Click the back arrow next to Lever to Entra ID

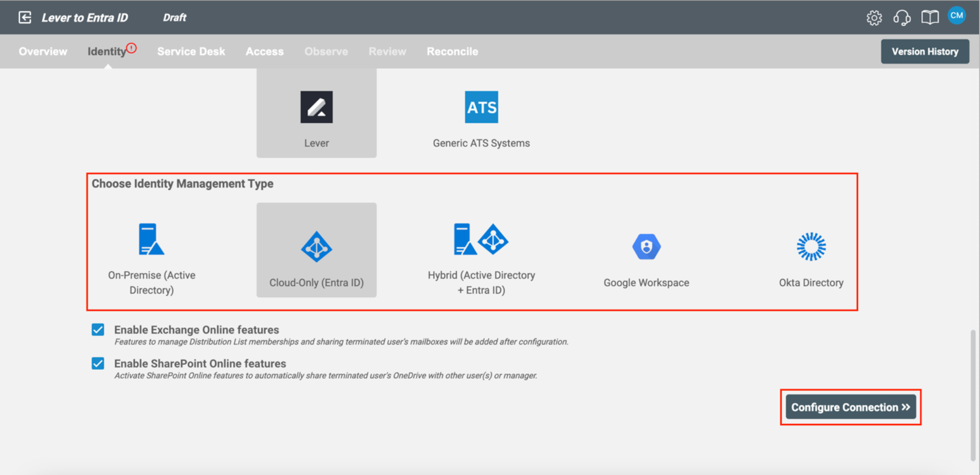coord(25,17)
